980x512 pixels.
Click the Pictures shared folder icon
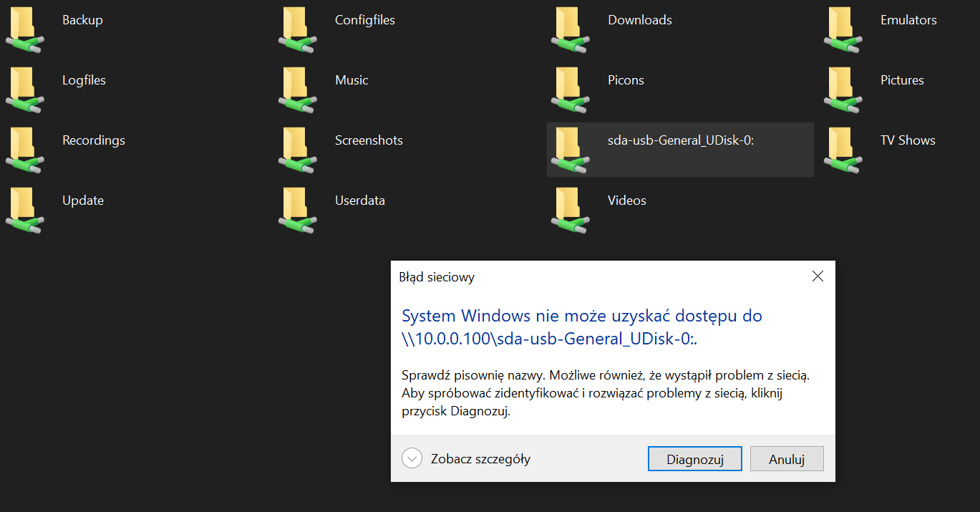click(x=843, y=89)
